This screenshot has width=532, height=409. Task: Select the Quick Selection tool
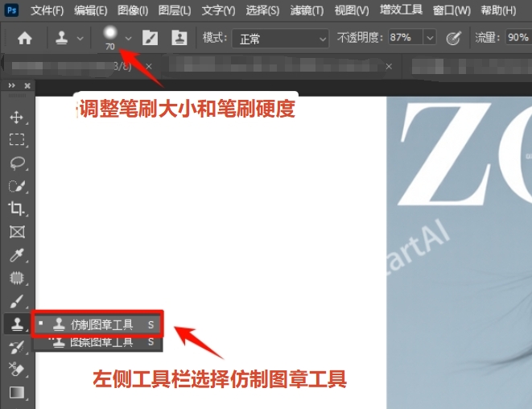pyautogui.click(x=17, y=186)
